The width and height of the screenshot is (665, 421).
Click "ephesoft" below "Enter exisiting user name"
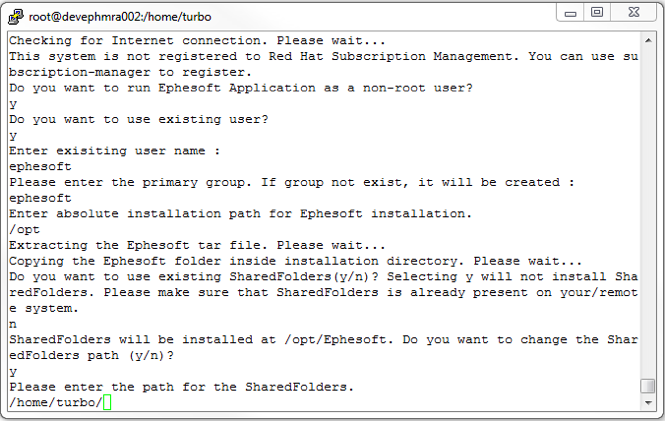40,168
